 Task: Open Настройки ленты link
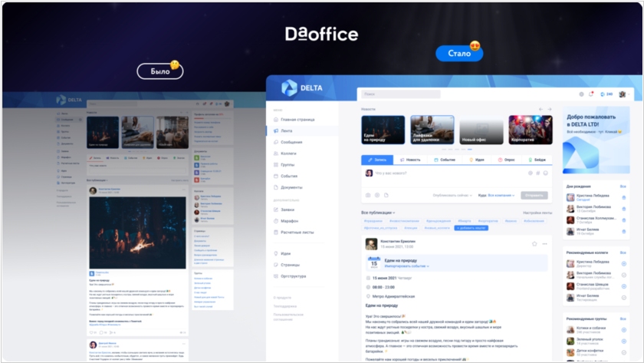click(x=537, y=213)
